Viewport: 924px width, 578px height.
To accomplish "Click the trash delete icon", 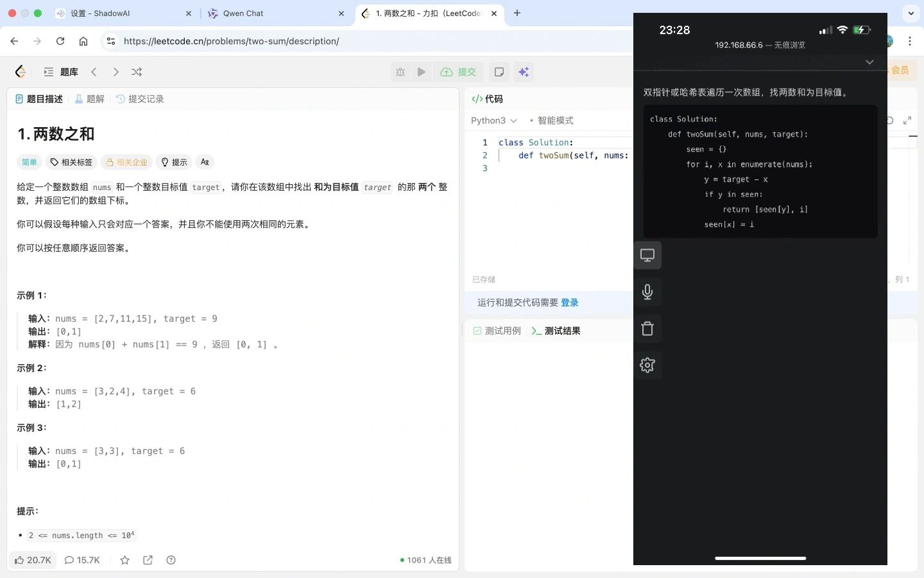I will tap(647, 329).
